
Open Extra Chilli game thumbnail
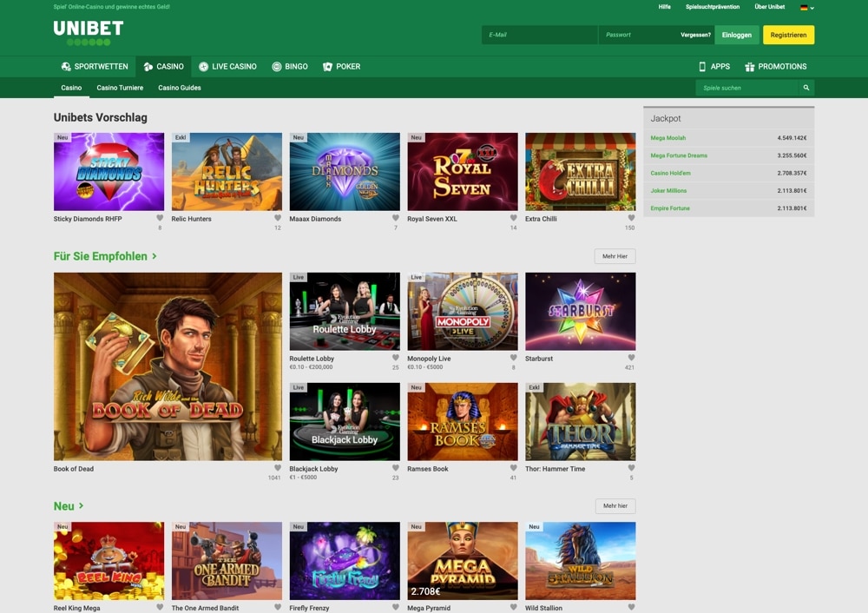[x=581, y=172]
